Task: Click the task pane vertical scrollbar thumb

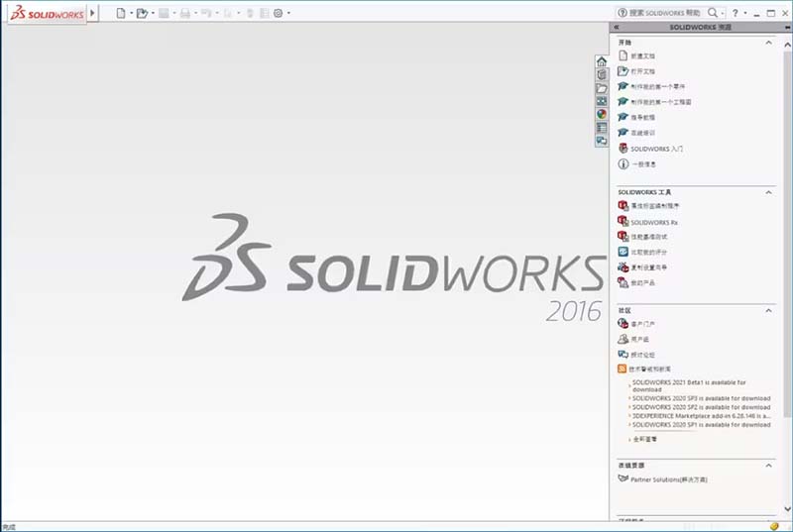Action: coord(787,235)
